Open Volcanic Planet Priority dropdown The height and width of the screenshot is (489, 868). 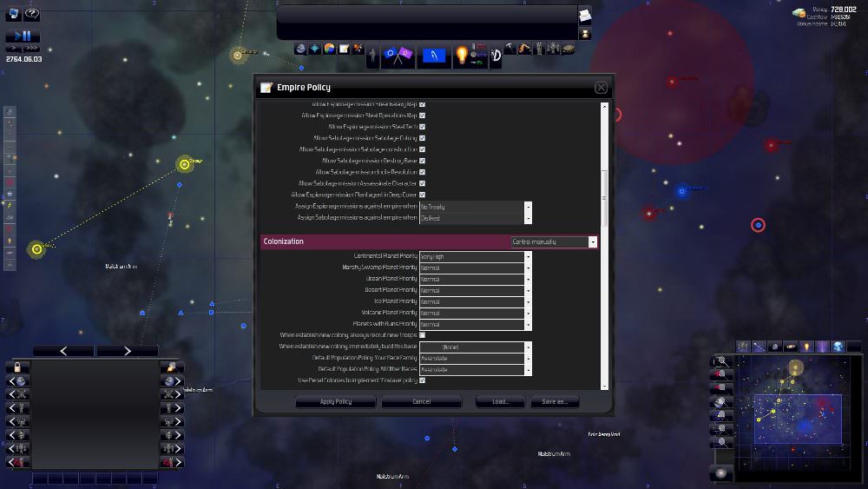(x=476, y=314)
